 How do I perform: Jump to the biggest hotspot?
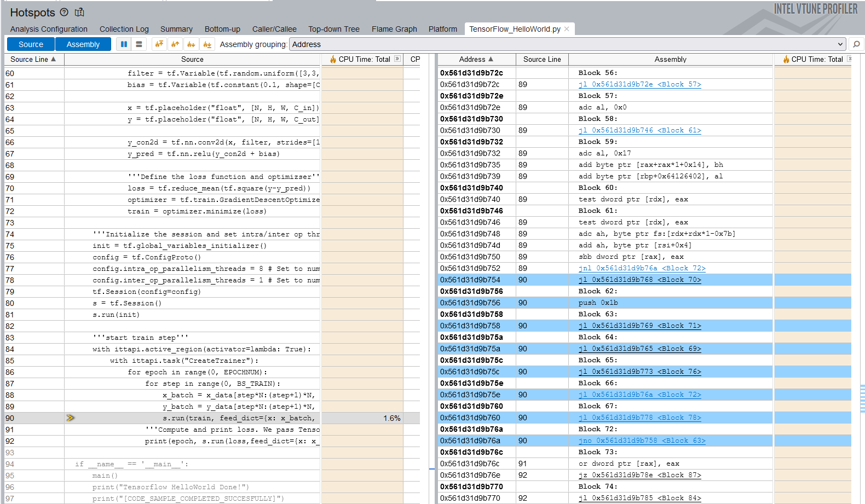159,44
